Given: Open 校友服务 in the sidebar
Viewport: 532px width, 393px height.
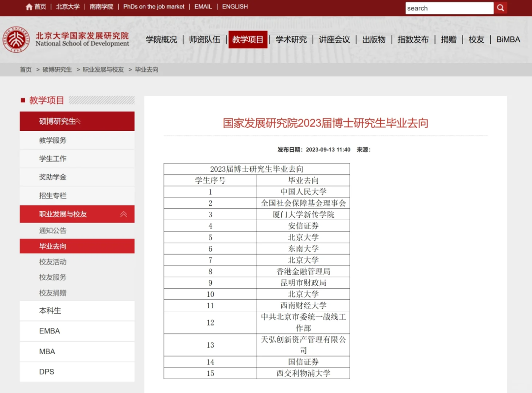Looking at the screenshot, I should (x=53, y=277).
